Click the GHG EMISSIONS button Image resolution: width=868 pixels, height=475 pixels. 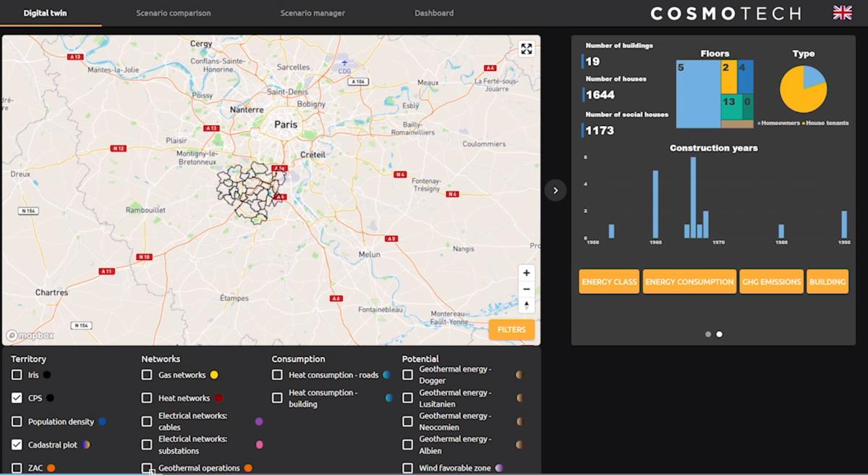pos(771,282)
